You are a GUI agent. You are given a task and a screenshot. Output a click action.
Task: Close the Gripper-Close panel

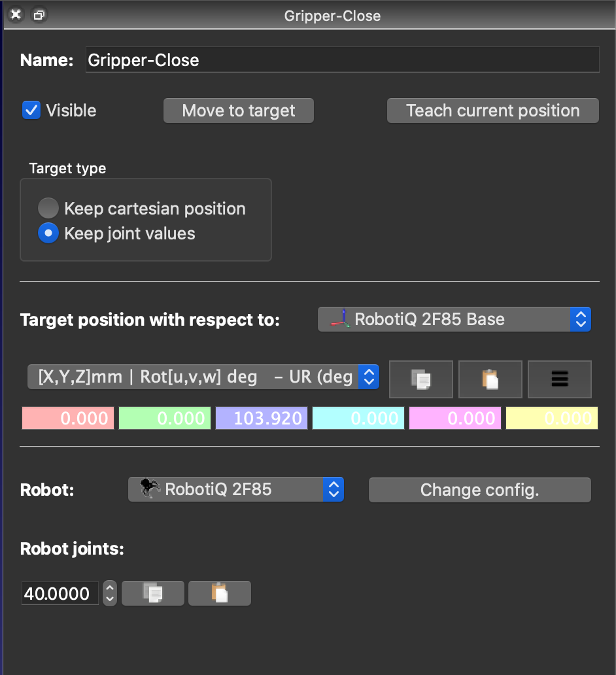click(x=16, y=15)
